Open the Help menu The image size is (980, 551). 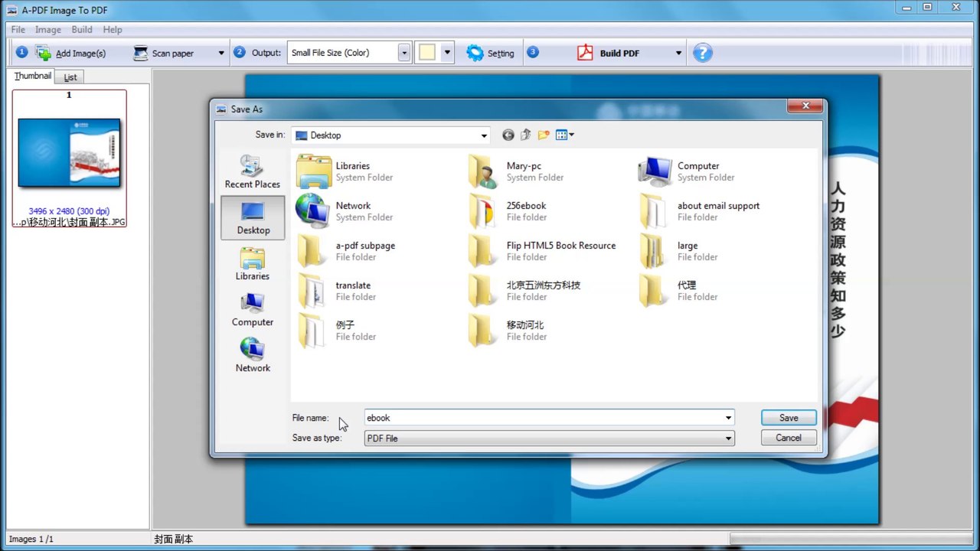point(113,29)
